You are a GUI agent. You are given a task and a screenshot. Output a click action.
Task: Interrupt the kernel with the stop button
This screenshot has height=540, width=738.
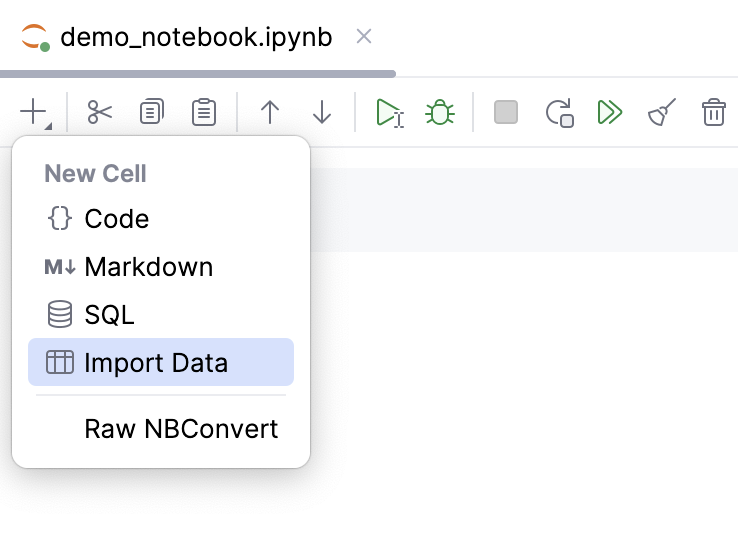click(x=506, y=112)
